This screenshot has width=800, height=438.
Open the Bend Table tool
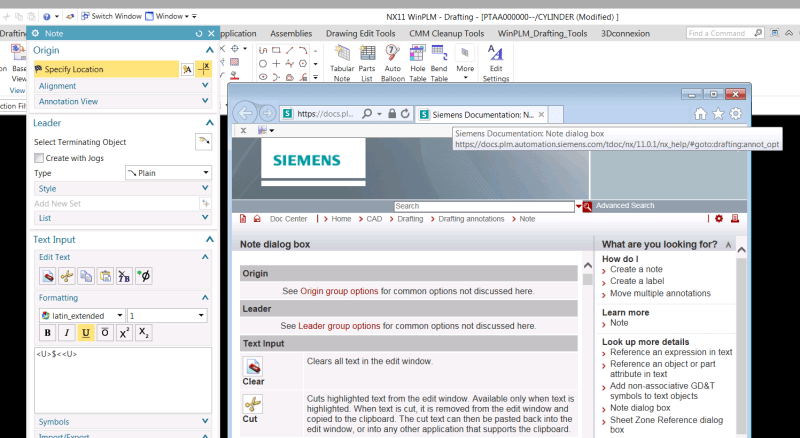tap(439, 63)
